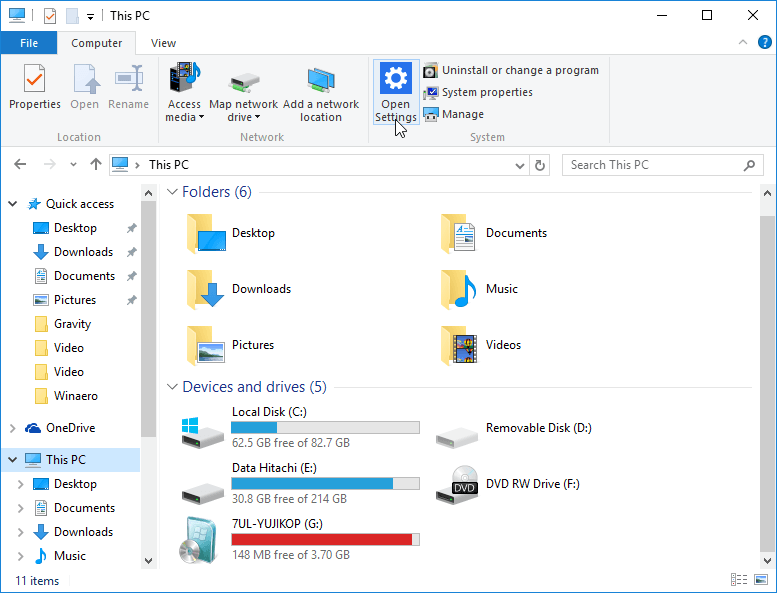The height and width of the screenshot is (593, 777).
Task: Collapse the Devices and drives group
Action: point(172,387)
